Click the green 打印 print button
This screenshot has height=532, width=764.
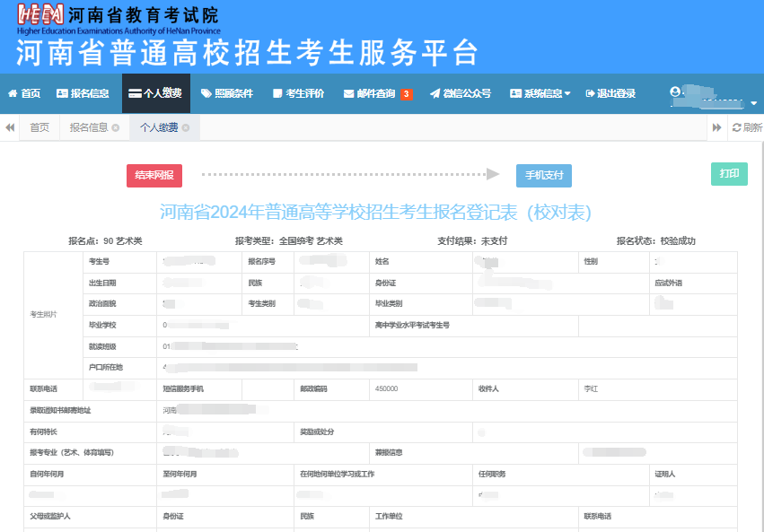click(x=729, y=174)
